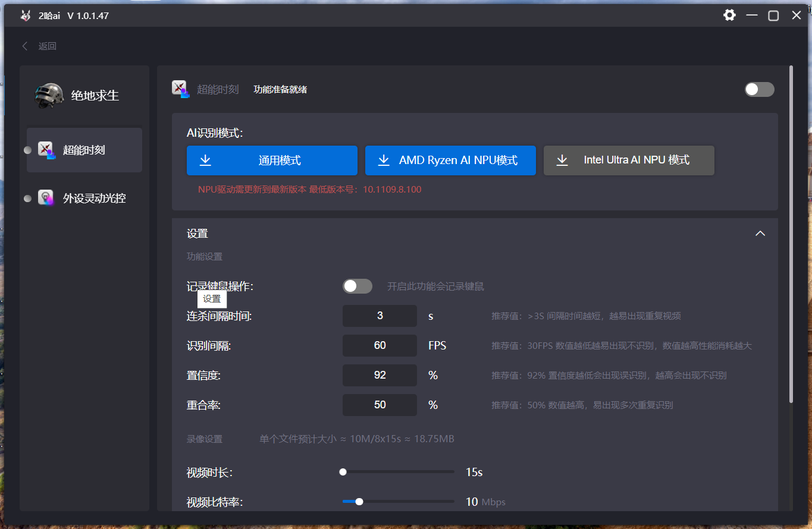Screen dimensions: 812x529
Task: Click 连杀间隔时间 input field showing 3
Action: [380, 316]
